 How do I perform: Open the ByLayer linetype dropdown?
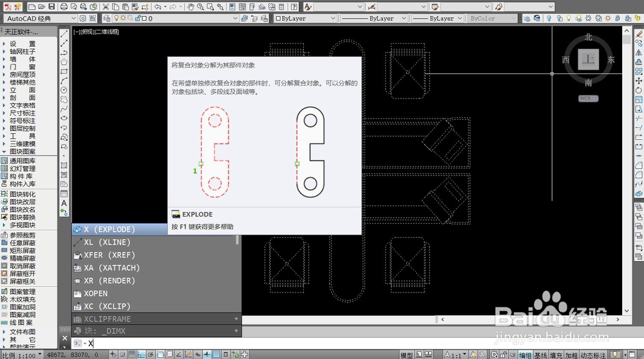404,19
